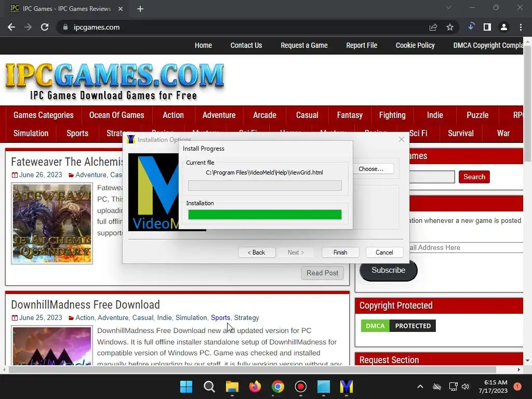Select the Fighting category
This screenshot has height=399, width=532.
[x=392, y=115]
